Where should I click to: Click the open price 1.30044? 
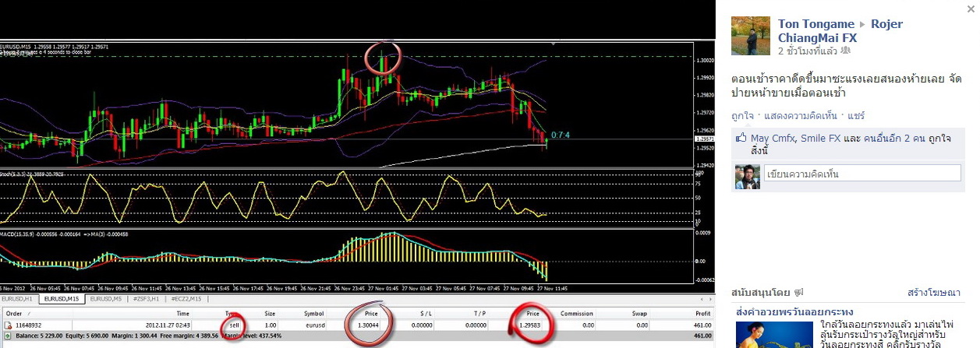[x=368, y=324]
